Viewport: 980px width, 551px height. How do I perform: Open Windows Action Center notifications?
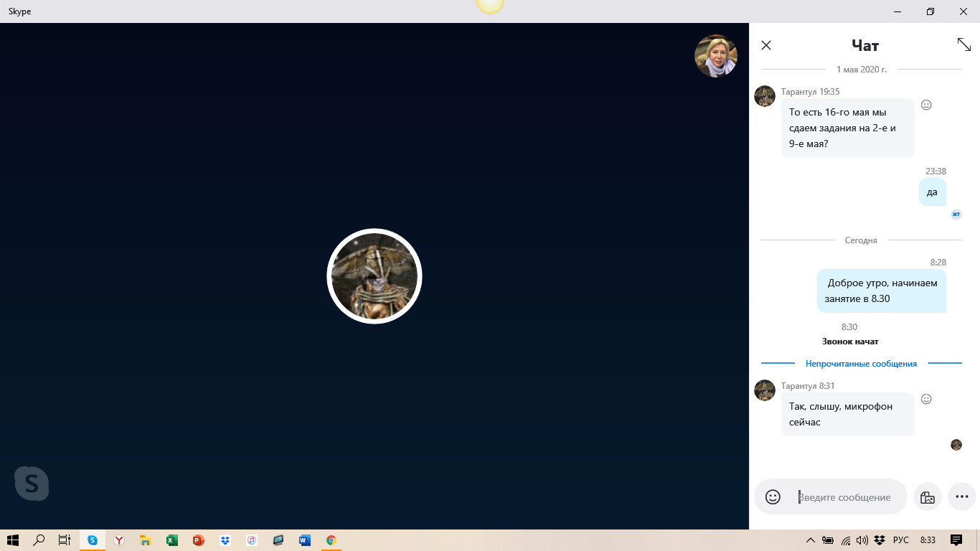[956, 540]
